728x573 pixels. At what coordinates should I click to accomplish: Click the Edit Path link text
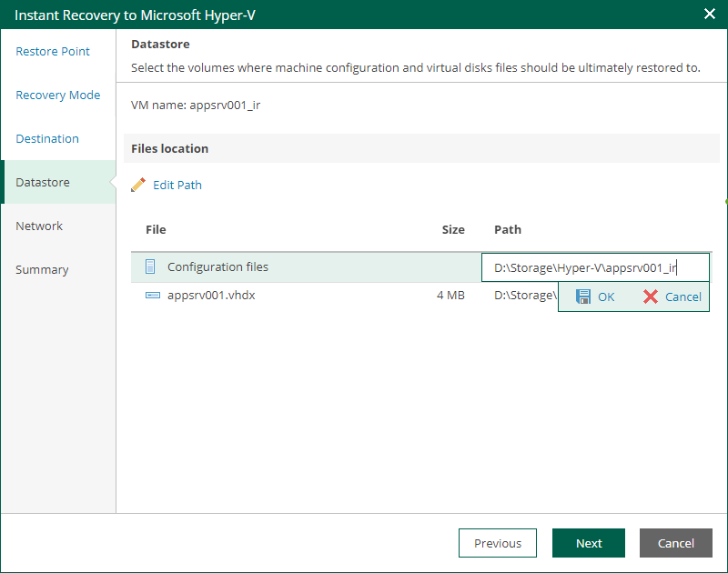(x=177, y=185)
